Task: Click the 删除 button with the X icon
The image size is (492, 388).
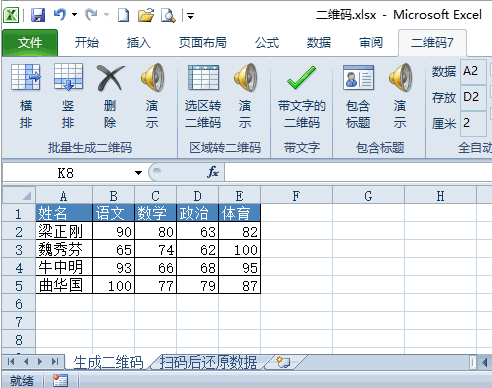Action: click(x=110, y=96)
